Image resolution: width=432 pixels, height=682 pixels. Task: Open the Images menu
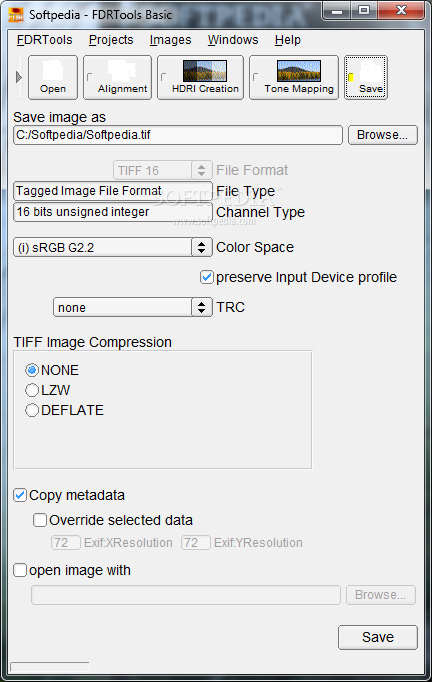(170, 40)
